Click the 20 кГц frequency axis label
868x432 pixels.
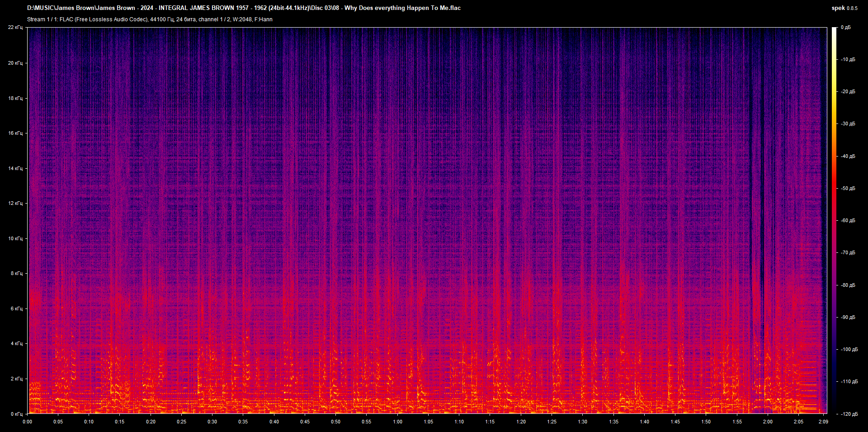click(15, 63)
